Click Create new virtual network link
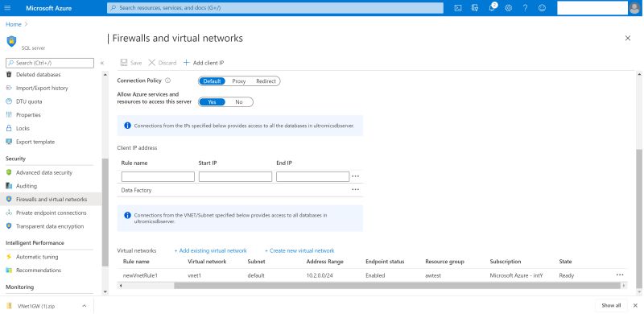 click(x=299, y=250)
